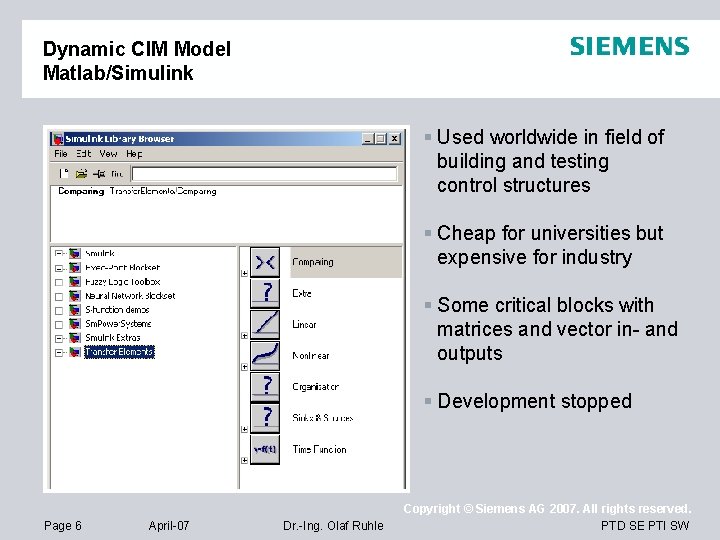Select Fuzzy Logic Toolbox in the tree
This screenshot has width=720, height=540.
pos(122,281)
